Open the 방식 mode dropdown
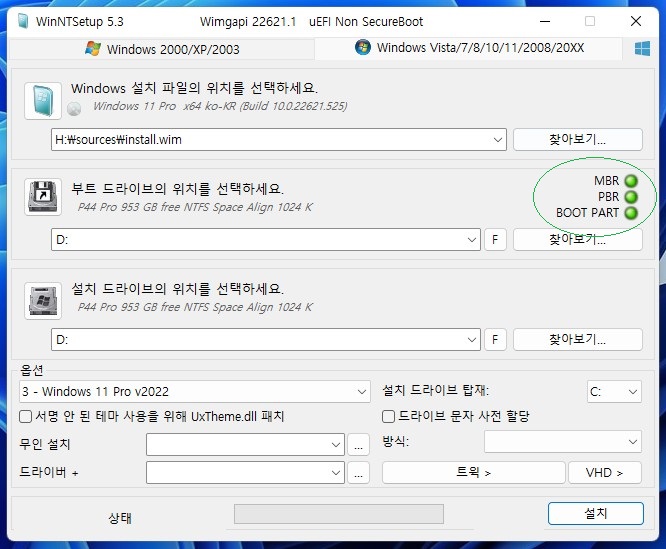Image resolution: width=666 pixels, height=549 pixels. 563,442
